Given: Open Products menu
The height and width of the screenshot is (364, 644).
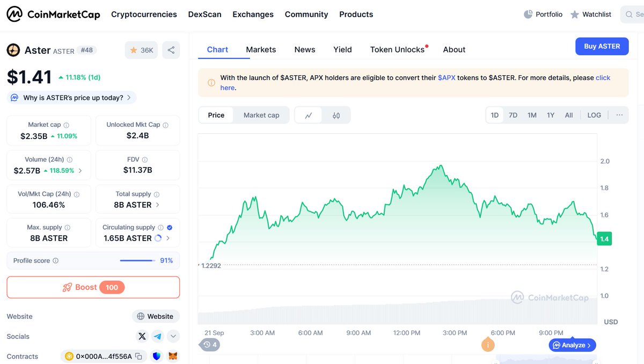Looking at the screenshot, I should [356, 14].
